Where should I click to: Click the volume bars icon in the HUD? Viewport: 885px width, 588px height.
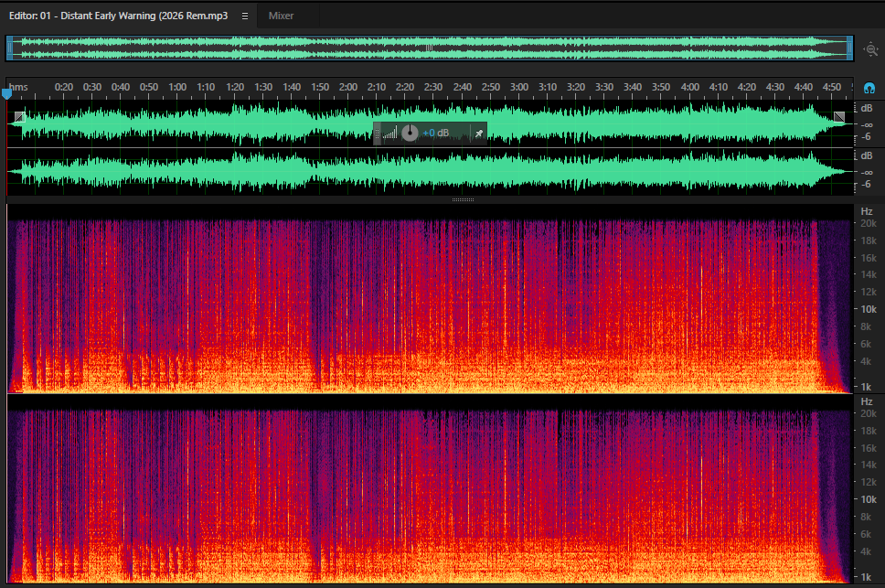click(390, 133)
